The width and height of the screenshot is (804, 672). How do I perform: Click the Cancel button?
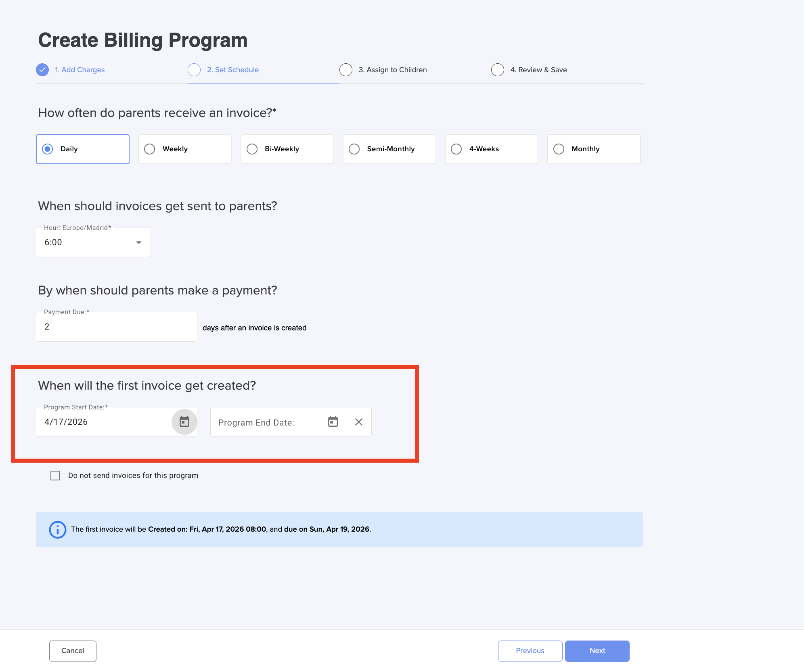pos(73,651)
